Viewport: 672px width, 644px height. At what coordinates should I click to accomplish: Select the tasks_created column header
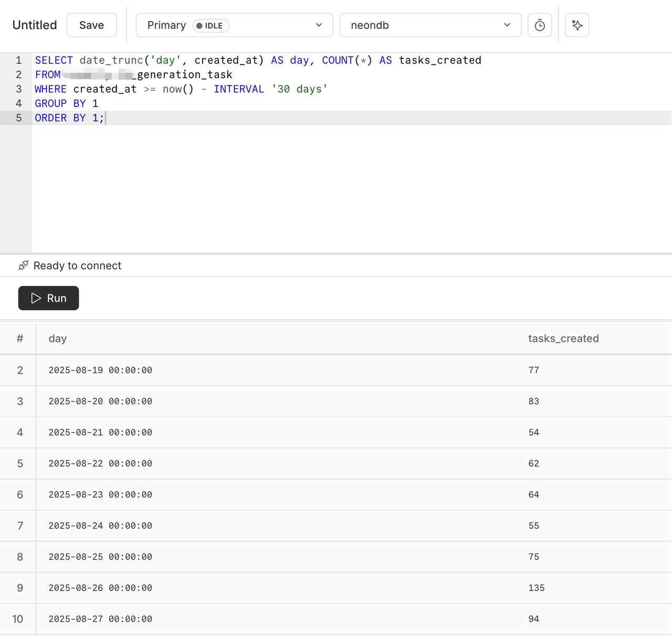563,339
